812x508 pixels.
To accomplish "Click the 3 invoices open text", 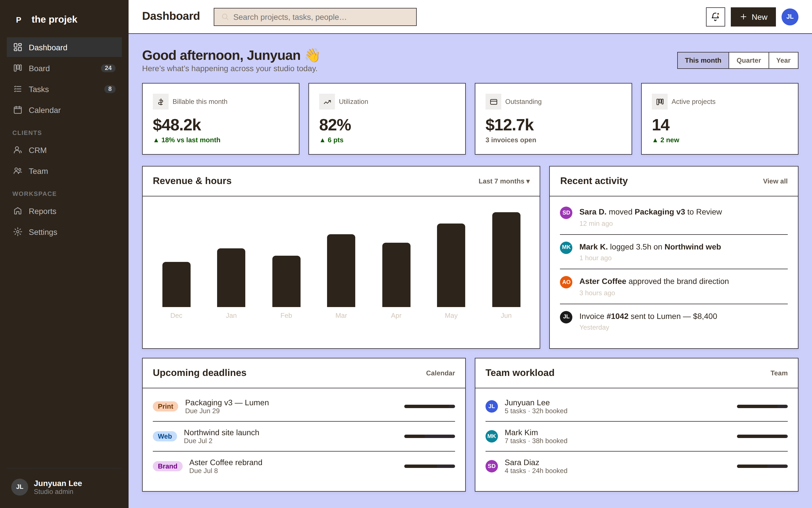I will [x=511, y=140].
